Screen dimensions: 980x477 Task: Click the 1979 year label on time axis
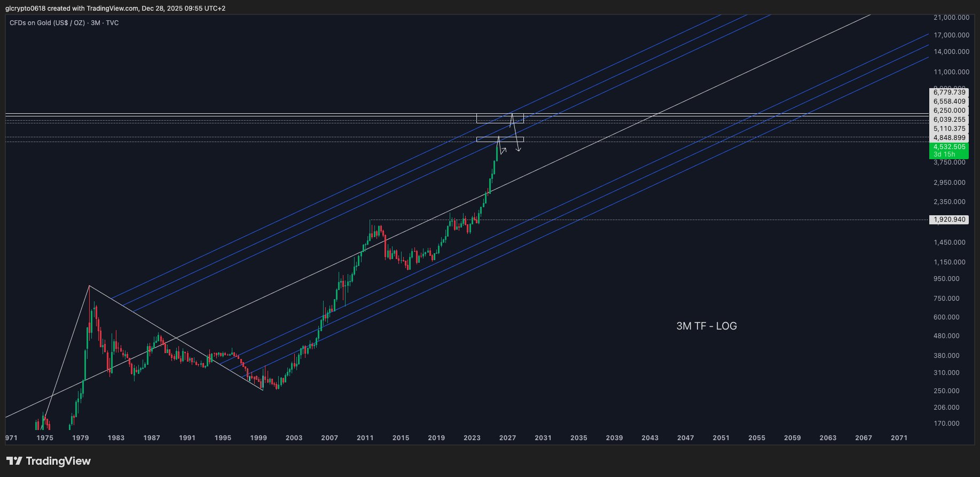(81, 438)
